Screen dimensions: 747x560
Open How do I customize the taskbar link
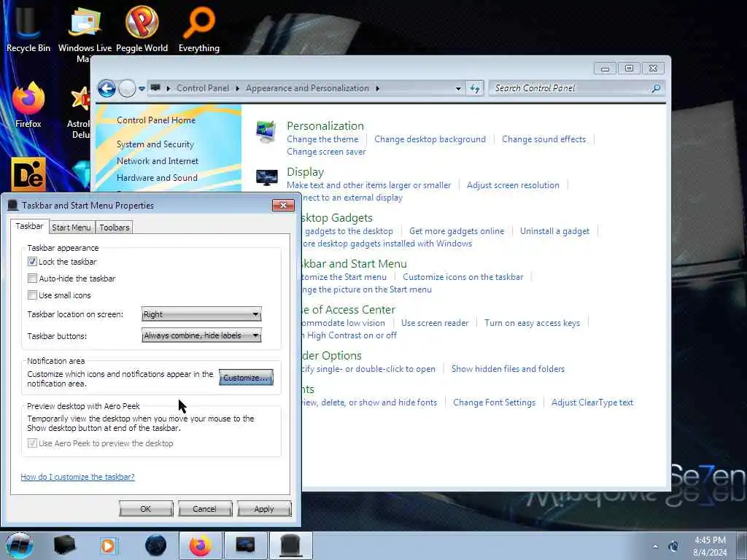pos(77,477)
